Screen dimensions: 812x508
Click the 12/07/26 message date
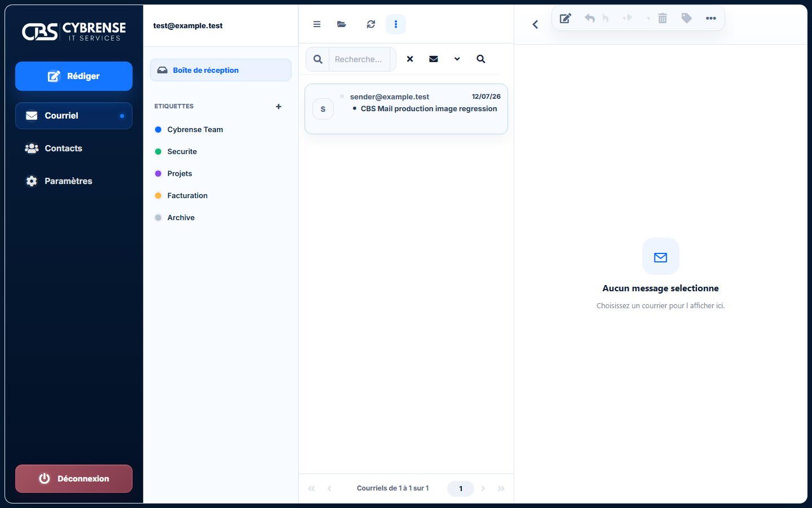point(486,97)
